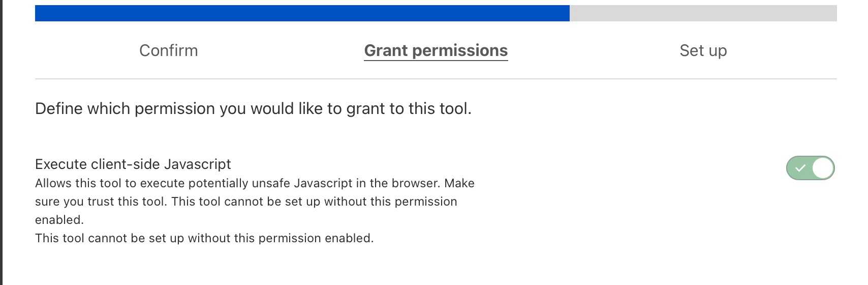Click the boundary where blue progress meets gray

(x=570, y=13)
